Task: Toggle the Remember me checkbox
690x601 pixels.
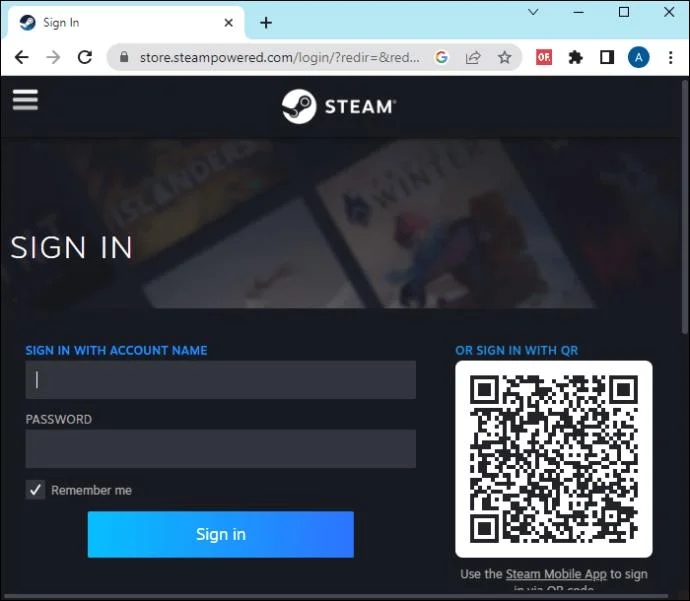Action: tap(35, 490)
